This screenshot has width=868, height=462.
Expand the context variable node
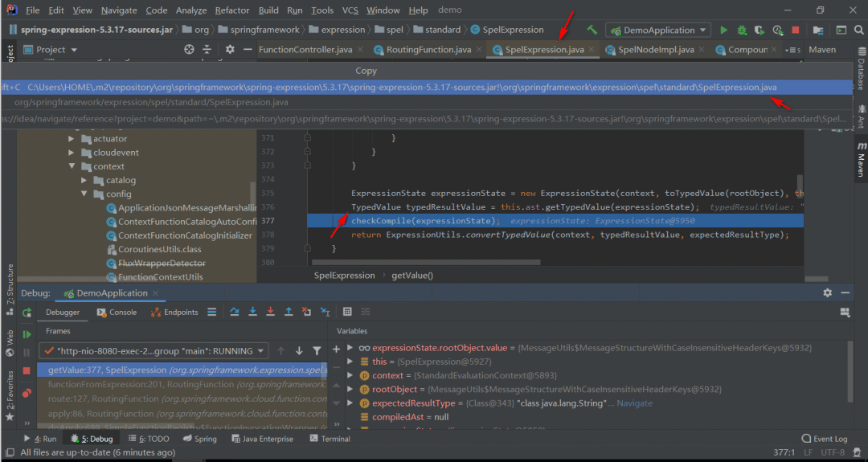point(350,375)
